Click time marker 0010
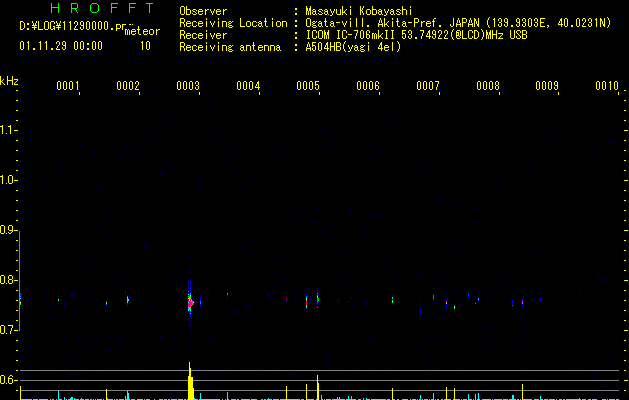629x400 pixels. click(607, 86)
